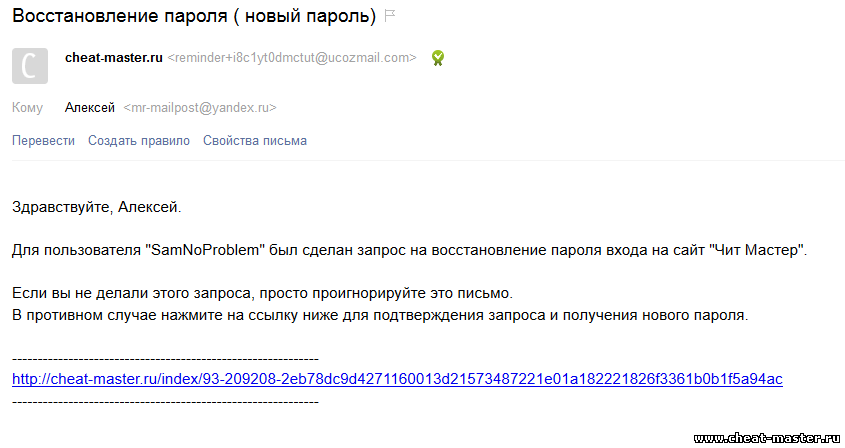
Task: Click the sender avatar placeholder
Action: click(29, 65)
